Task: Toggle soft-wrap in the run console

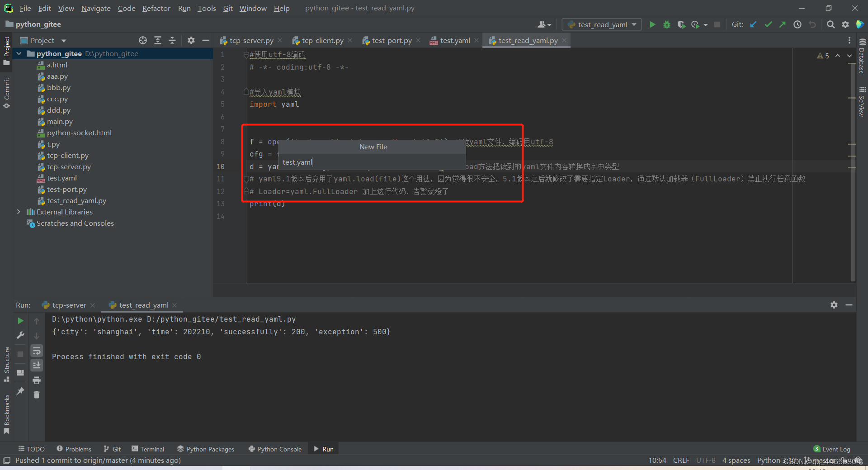Action: pyautogui.click(x=37, y=351)
